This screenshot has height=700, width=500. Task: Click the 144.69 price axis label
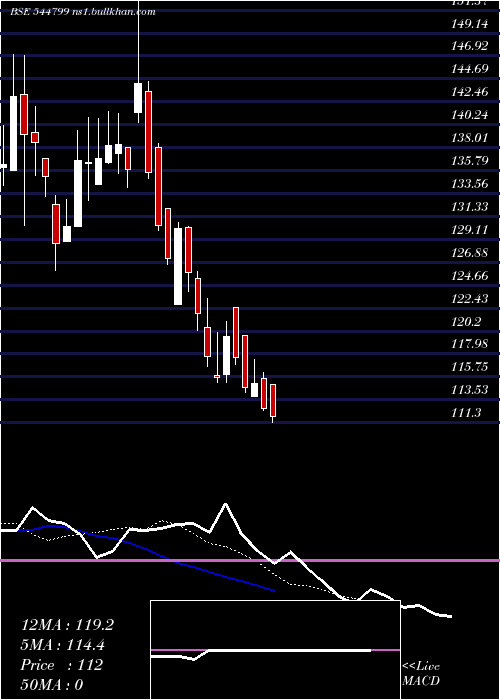pos(470,69)
